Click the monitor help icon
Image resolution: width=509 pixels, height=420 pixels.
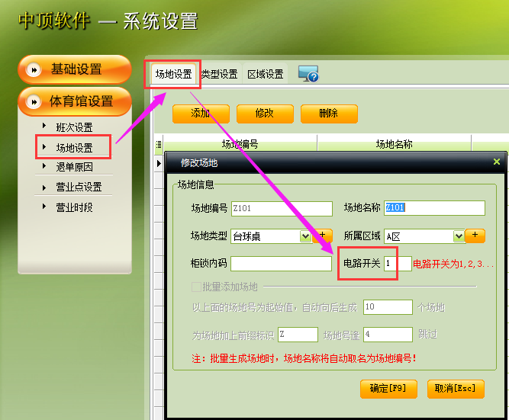(x=308, y=74)
